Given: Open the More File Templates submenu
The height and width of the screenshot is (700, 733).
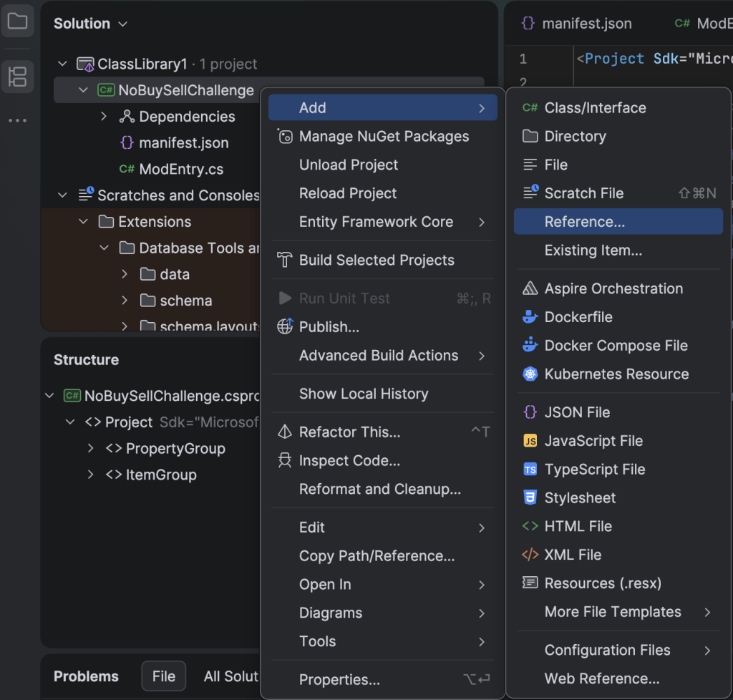Looking at the screenshot, I should (613, 612).
